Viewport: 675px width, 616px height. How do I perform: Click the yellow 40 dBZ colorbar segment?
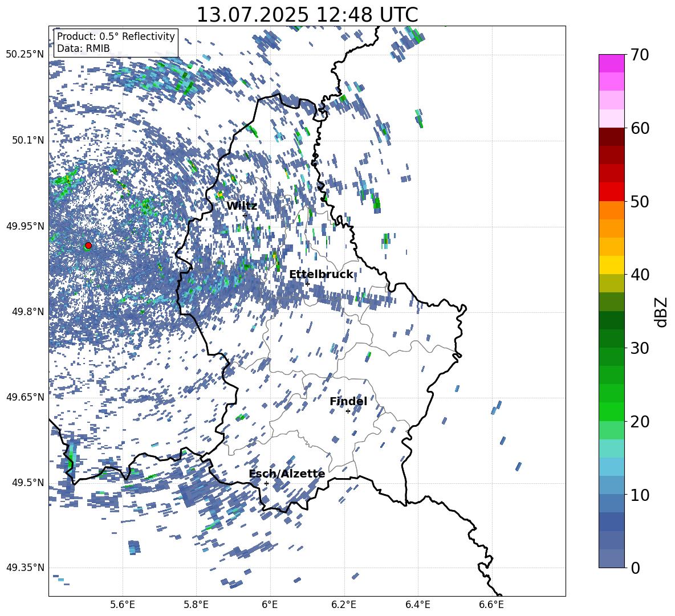[x=611, y=265]
